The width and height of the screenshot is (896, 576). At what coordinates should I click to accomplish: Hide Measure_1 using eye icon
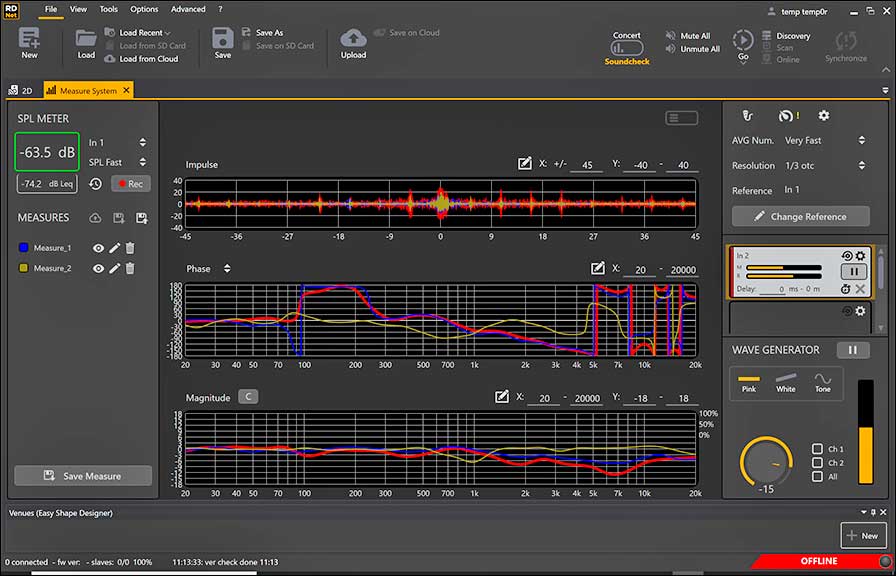tap(99, 248)
